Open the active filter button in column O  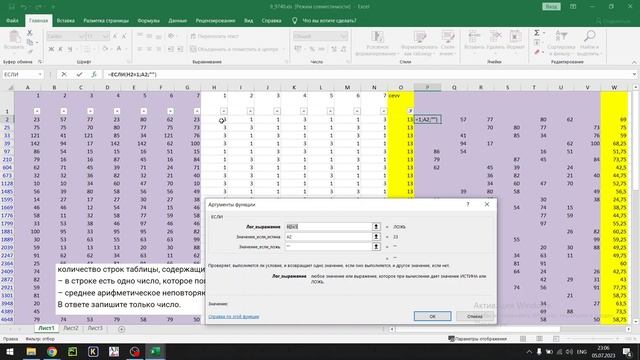[x=410, y=111]
